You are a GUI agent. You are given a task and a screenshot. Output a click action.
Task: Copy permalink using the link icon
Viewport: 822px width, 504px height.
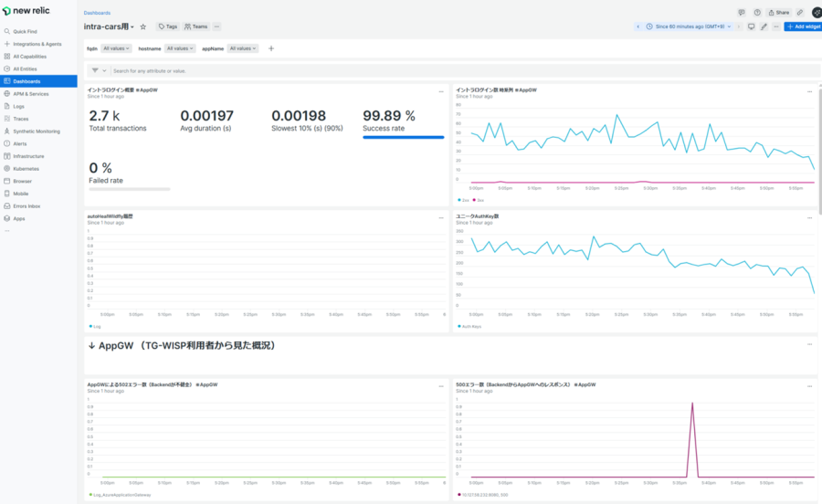coord(800,13)
